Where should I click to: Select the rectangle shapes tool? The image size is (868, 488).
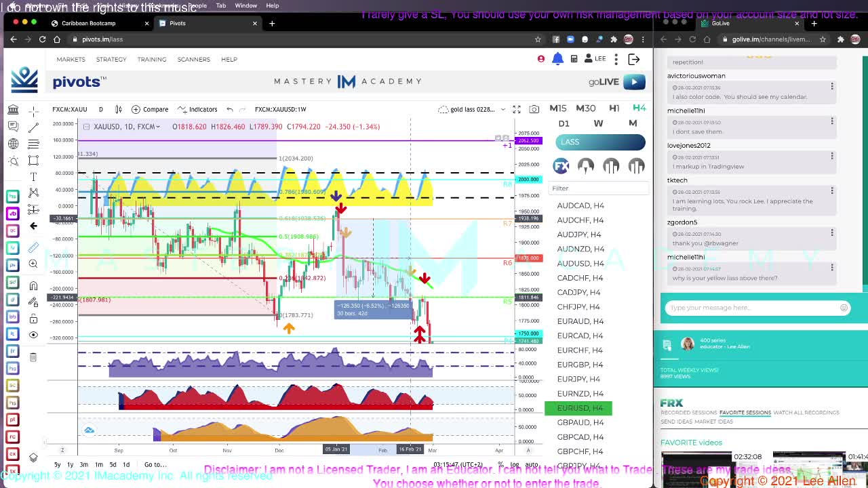pyautogui.click(x=33, y=161)
